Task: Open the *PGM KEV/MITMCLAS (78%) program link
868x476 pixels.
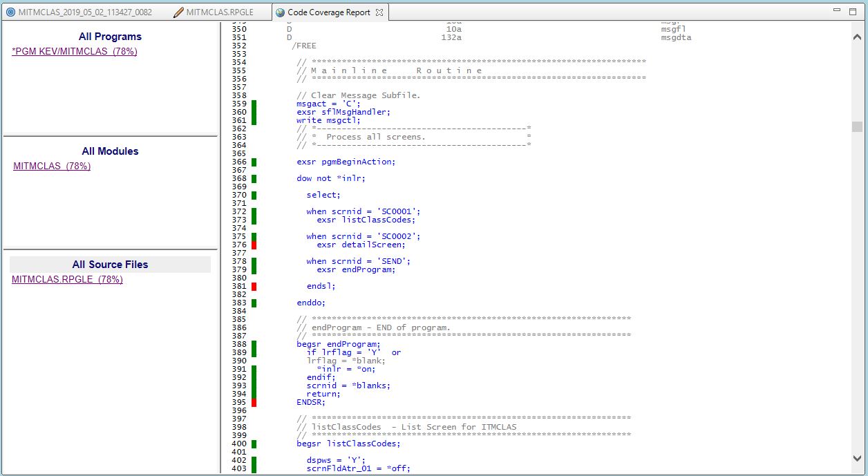Action: click(x=74, y=52)
